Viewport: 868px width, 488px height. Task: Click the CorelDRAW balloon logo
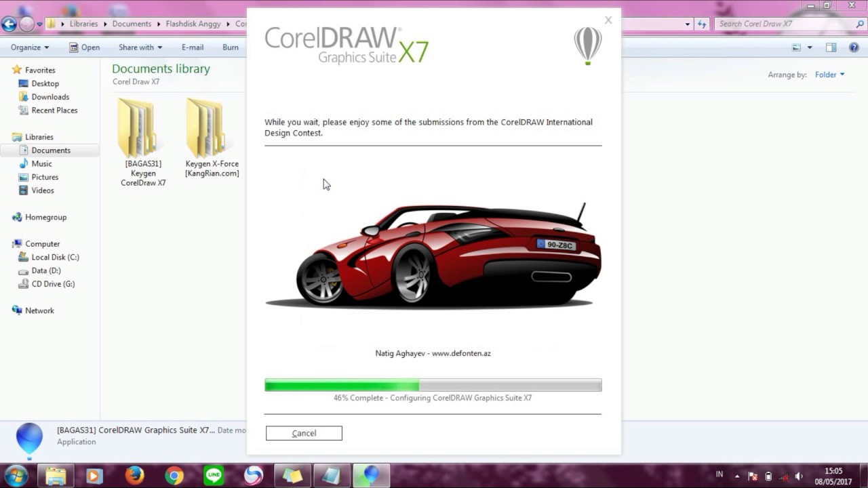[588, 45]
